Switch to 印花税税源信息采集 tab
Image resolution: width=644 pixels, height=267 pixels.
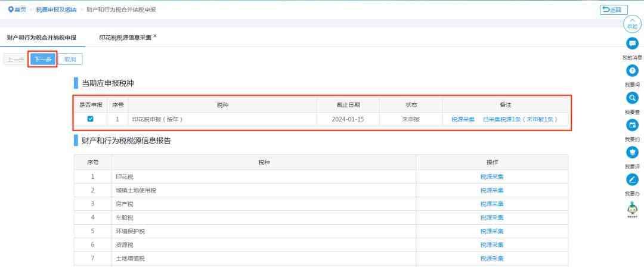coord(125,37)
